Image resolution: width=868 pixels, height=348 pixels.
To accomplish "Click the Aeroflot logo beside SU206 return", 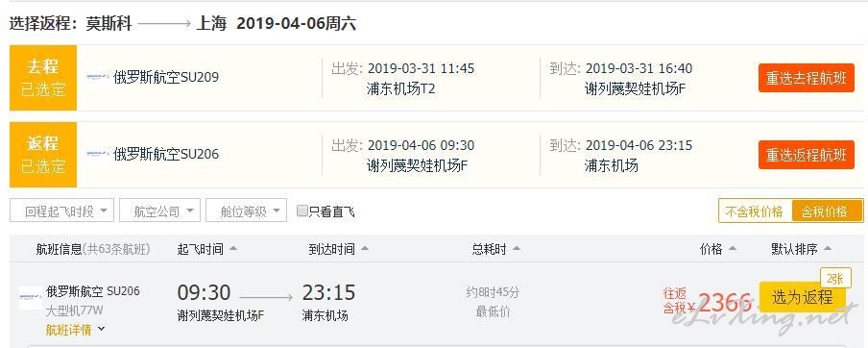I will [x=98, y=154].
